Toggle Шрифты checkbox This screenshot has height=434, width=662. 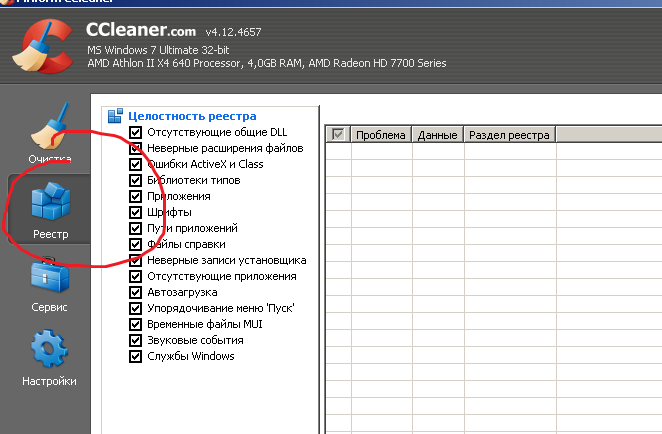coord(135,212)
